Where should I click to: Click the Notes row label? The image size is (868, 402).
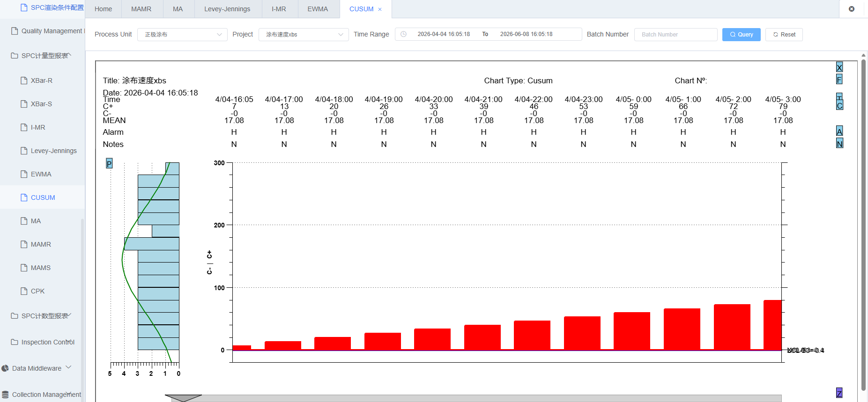[113, 144]
